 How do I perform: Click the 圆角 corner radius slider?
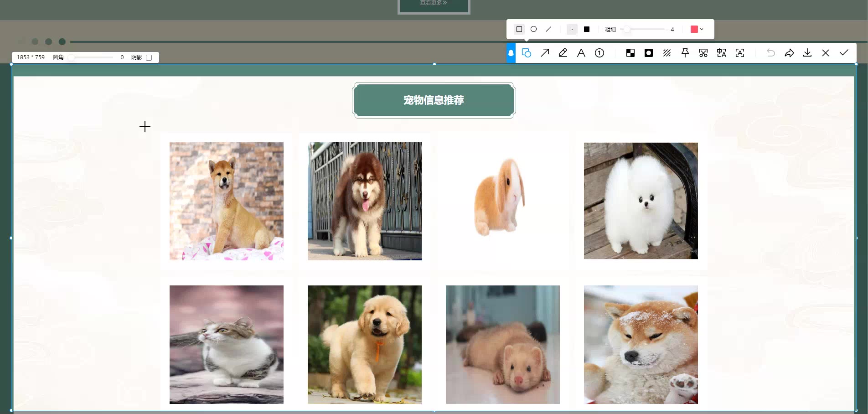(x=72, y=57)
